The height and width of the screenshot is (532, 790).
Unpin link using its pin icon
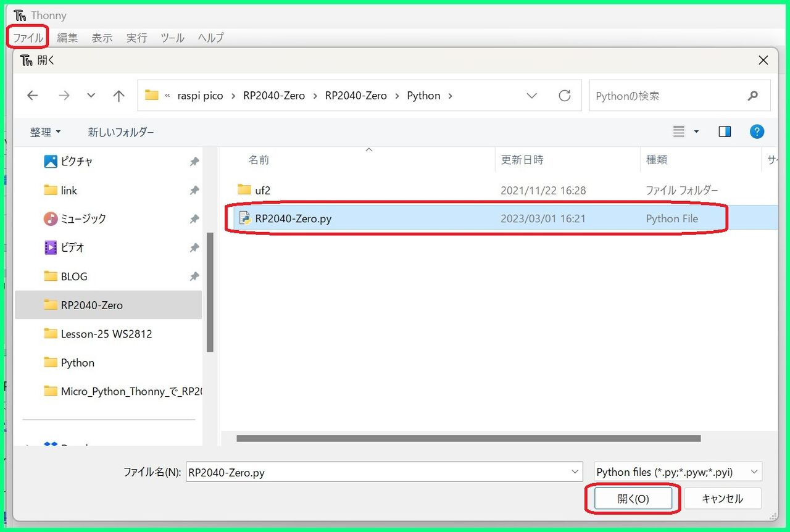point(194,191)
